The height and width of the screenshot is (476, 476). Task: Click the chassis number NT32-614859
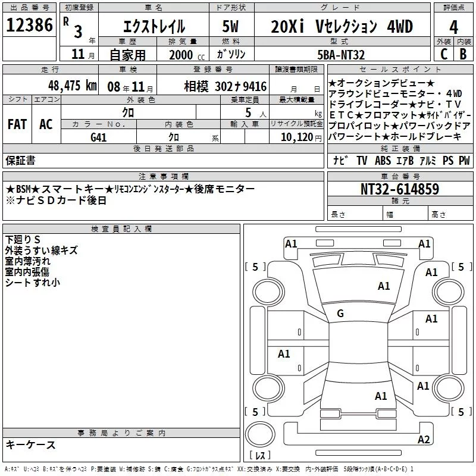click(399, 189)
